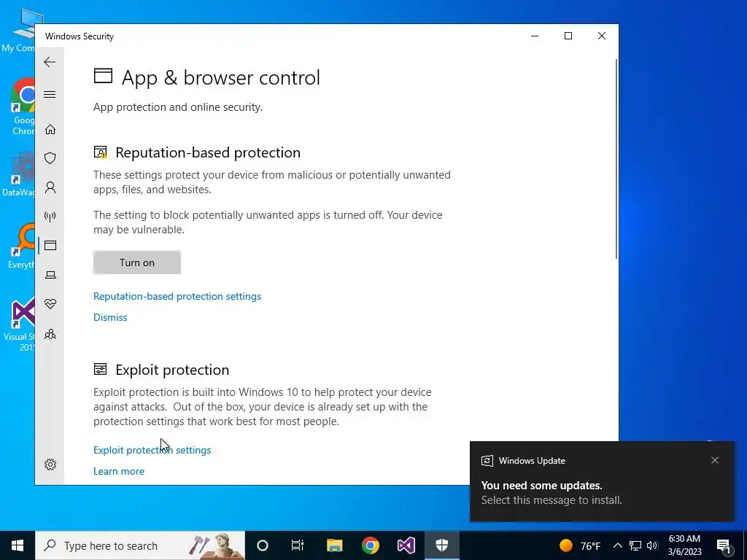The image size is (747, 560).
Task: Minimize the Windows Security window
Action: point(535,36)
